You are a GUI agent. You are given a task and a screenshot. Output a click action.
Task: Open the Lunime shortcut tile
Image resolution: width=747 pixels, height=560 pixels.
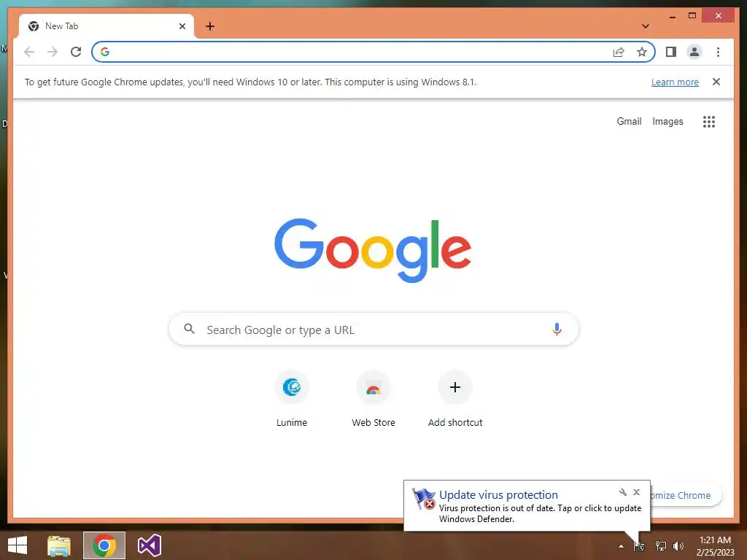(292, 400)
